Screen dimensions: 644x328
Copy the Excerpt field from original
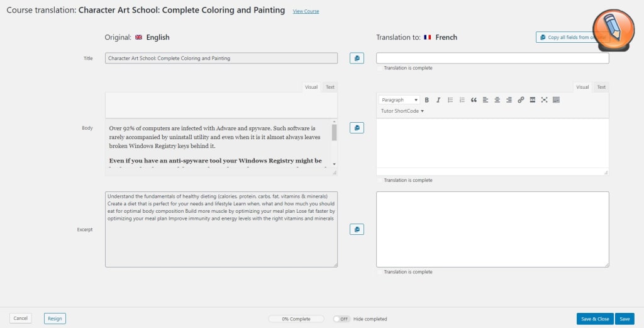pyautogui.click(x=357, y=229)
